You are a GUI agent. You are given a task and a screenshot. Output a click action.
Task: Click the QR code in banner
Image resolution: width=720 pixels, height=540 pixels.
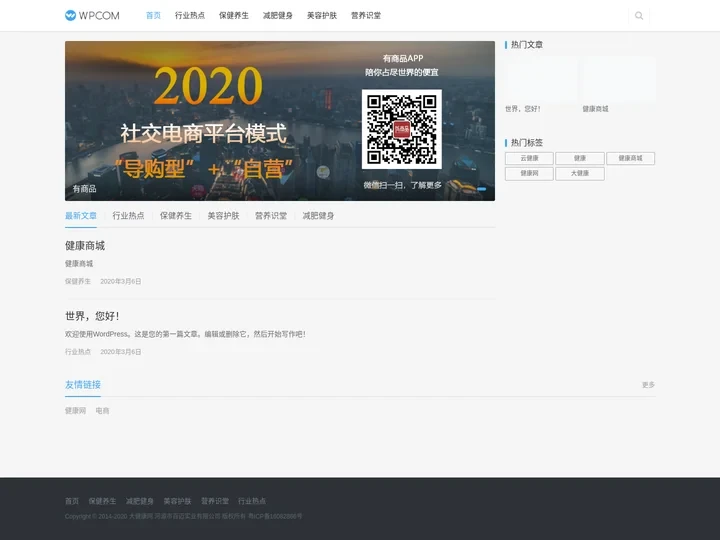click(x=402, y=129)
